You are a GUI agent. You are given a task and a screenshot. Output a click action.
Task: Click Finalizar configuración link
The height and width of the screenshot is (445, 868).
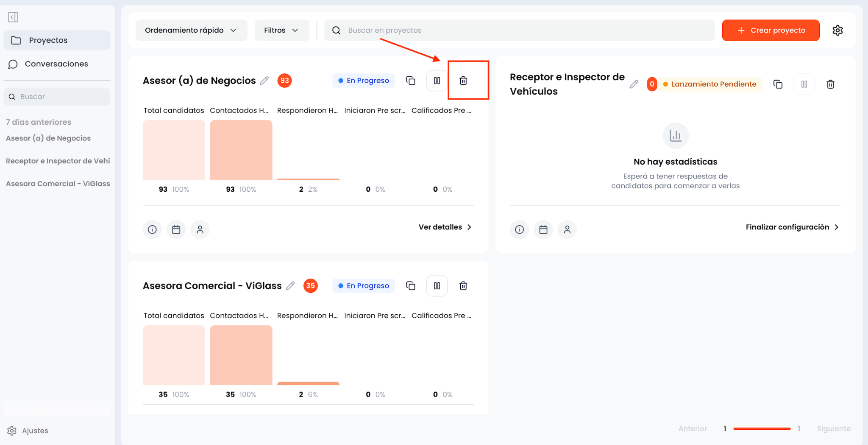[x=793, y=227]
